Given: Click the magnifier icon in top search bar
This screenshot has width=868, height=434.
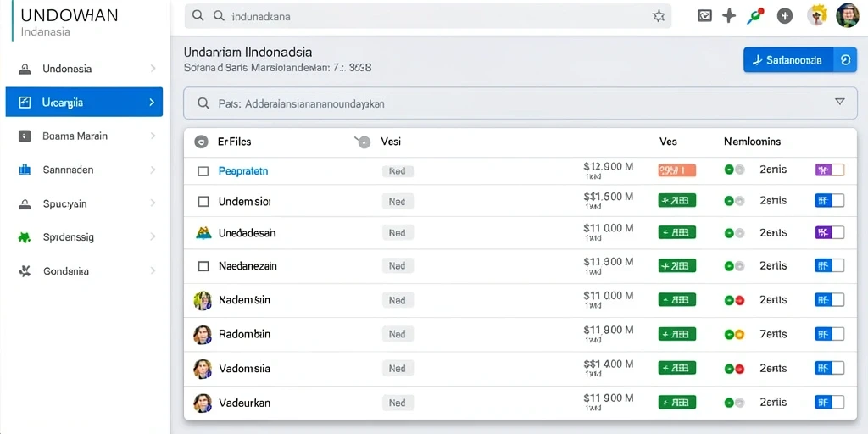Looking at the screenshot, I should [198, 16].
